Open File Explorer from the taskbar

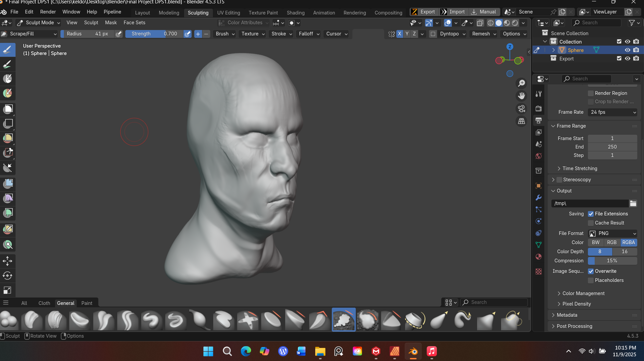[320, 352]
